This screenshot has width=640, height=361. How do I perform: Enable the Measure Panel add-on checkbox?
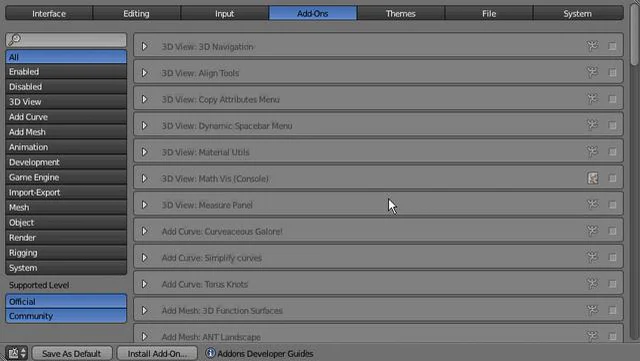tap(612, 205)
